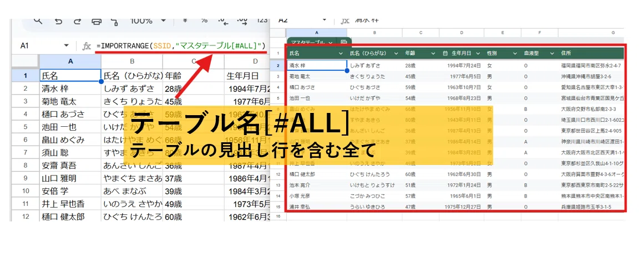
Task: Select row 9 header in IMPORTRANGE sheet
Action: coord(25,178)
